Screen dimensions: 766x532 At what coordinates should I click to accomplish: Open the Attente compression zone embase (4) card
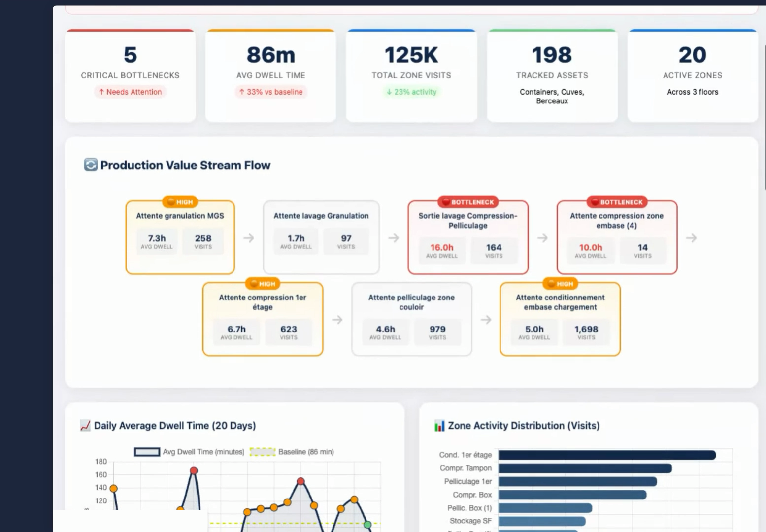tap(617, 237)
